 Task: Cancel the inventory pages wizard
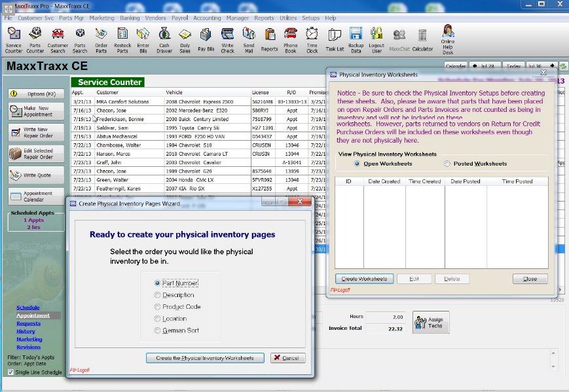point(287,358)
